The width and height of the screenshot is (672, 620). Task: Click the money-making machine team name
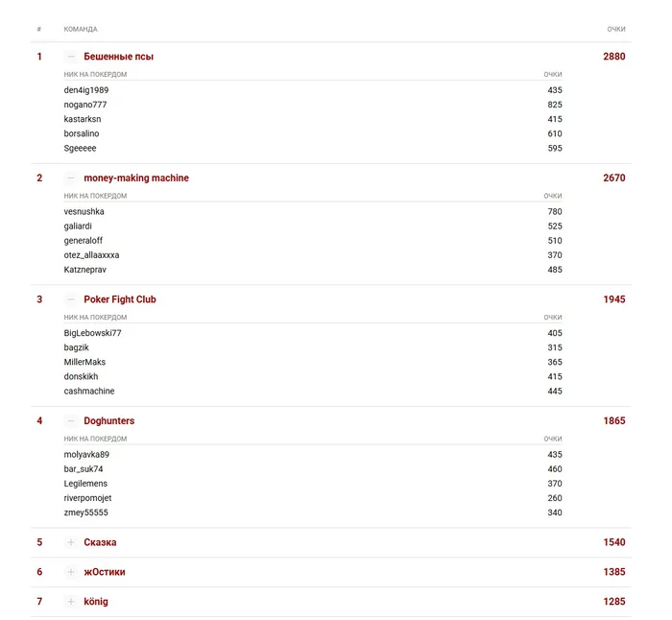point(136,179)
